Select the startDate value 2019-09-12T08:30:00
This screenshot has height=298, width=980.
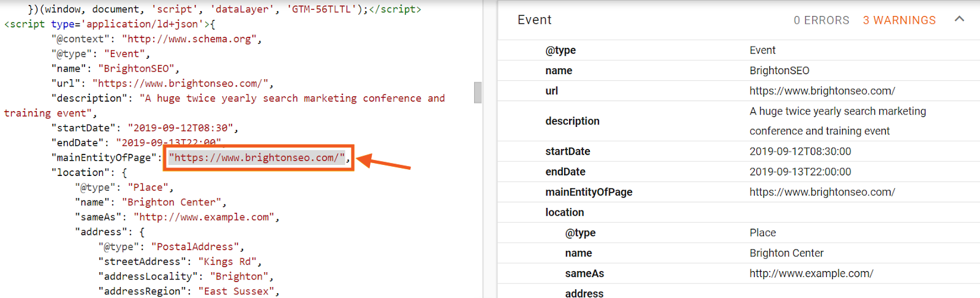(800, 151)
